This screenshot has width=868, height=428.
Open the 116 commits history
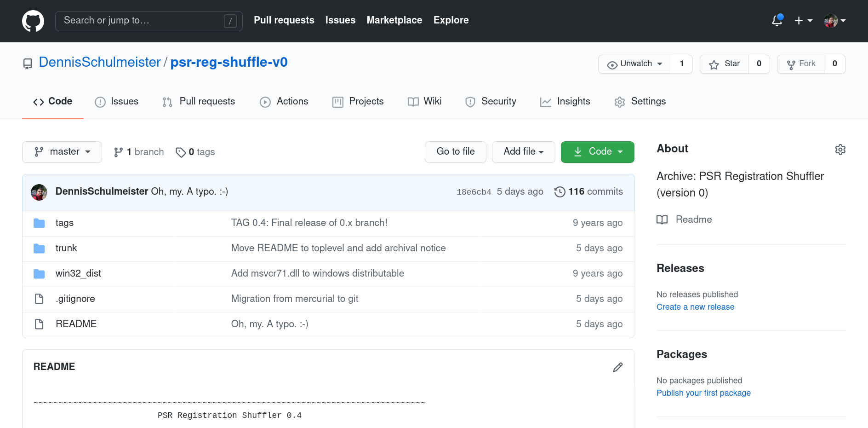tap(589, 192)
